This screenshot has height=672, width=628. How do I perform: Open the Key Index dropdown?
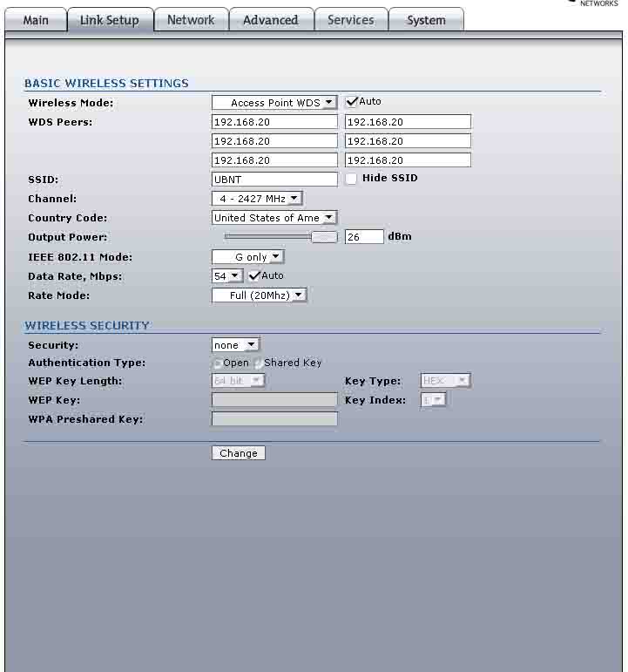(433, 400)
